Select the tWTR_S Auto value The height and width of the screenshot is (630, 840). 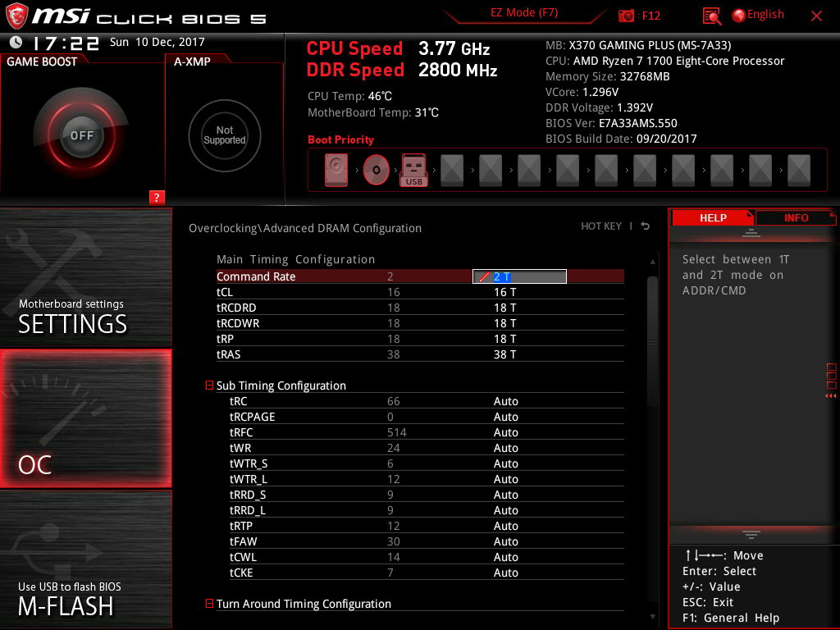(505, 463)
